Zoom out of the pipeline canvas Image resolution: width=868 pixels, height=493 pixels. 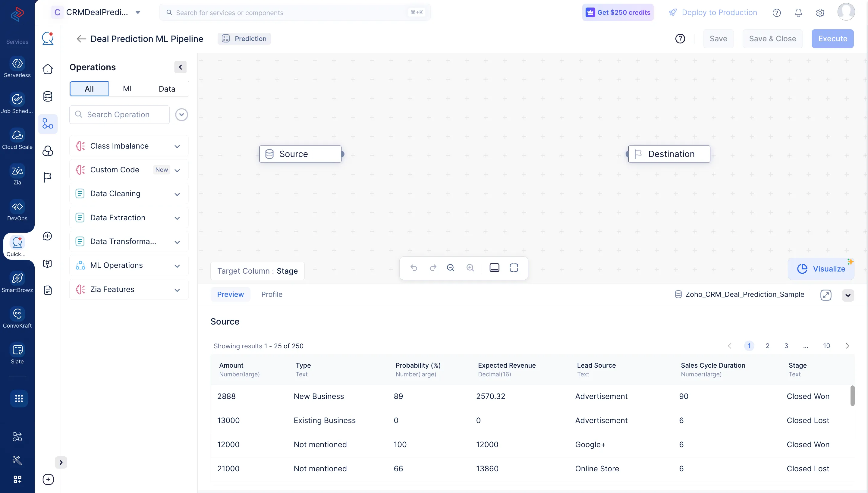pos(451,268)
